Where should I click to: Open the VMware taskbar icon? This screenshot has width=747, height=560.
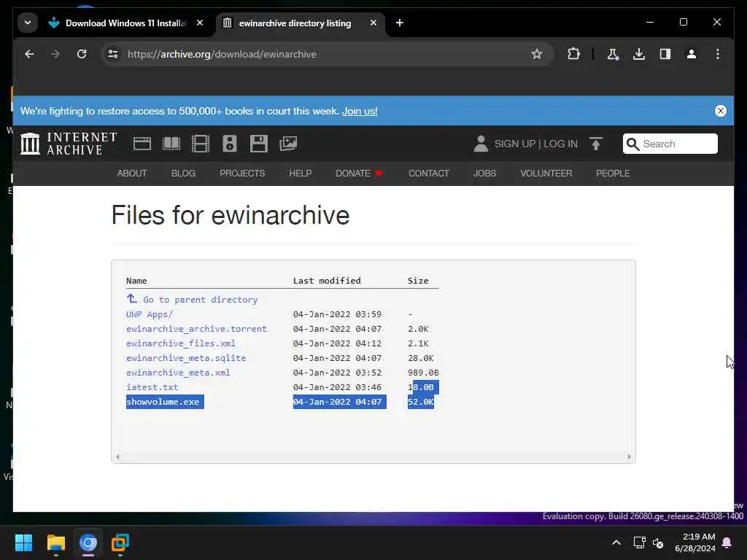pyautogui.click(x=120, y=542)
